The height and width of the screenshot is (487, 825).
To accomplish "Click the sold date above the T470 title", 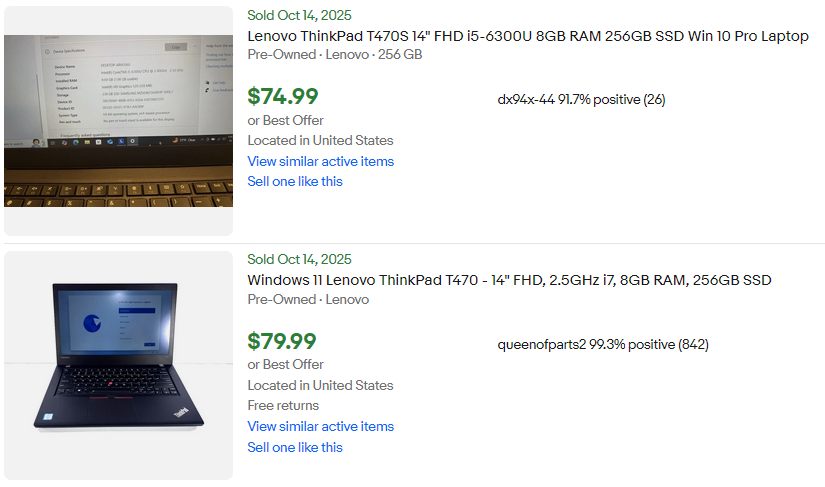I will pos(299,259).
